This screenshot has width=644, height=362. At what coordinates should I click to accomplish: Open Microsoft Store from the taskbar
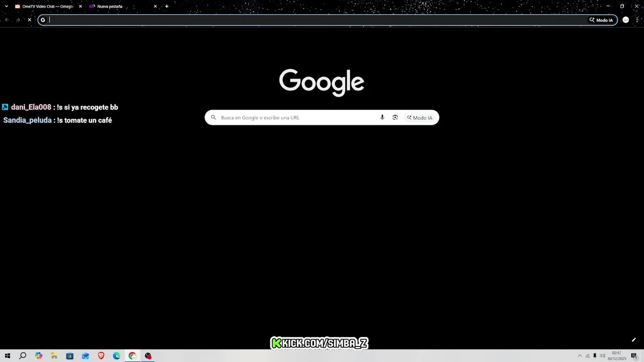(x=70, y=356)
